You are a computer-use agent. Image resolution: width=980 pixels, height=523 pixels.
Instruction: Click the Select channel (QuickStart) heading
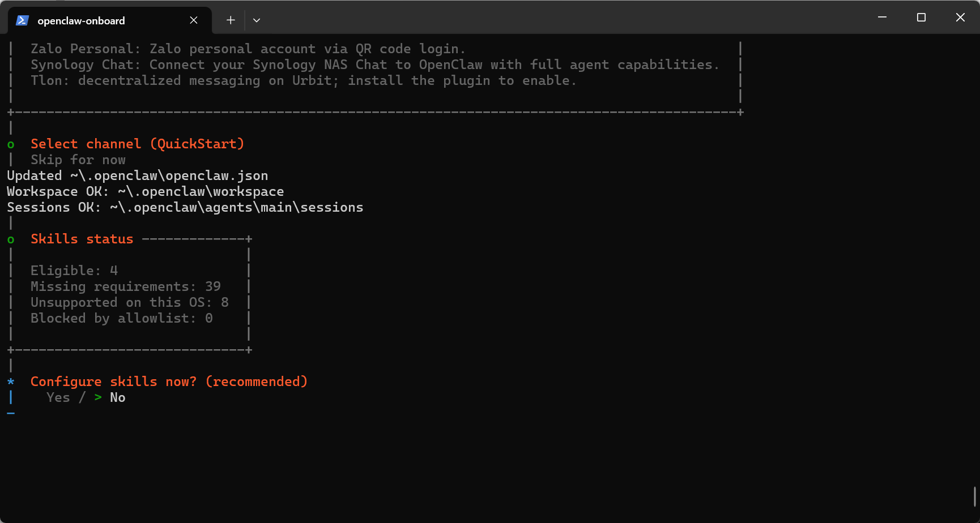coord(137,144)
